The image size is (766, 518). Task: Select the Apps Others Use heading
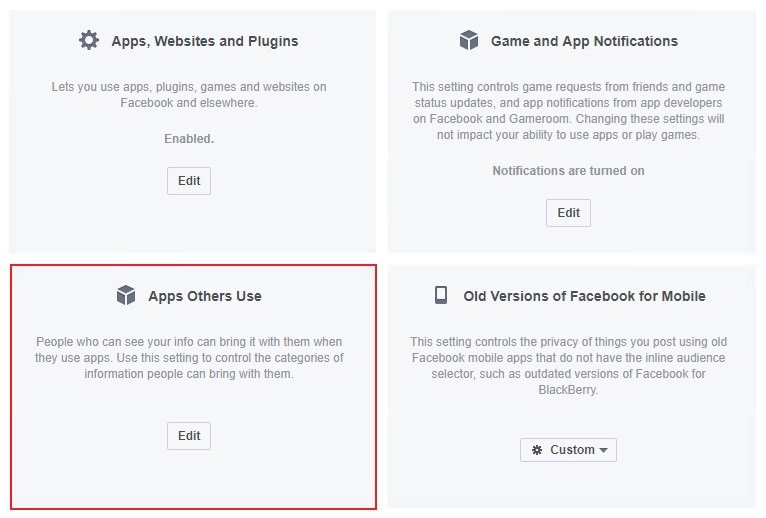205,296
